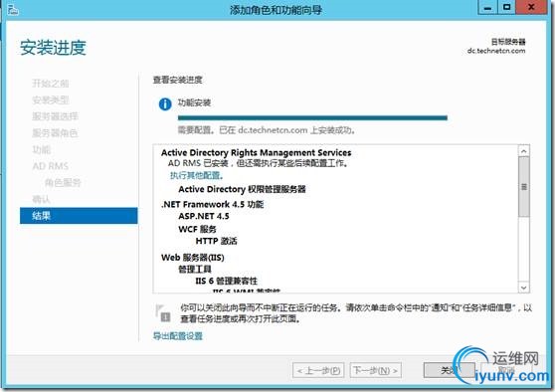Click the IIS 6 管理兼容性 entry
555x392 pixels.
227,281
